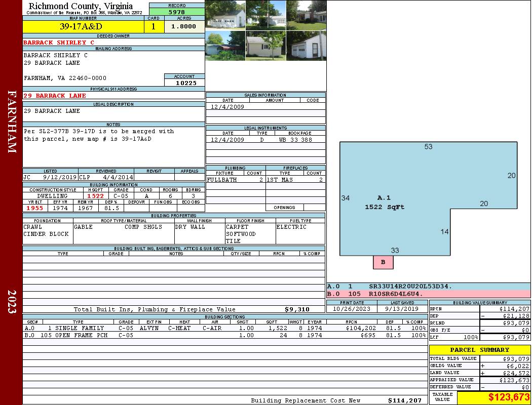The width and height of the screenshot is (532, 405).
Task: Click the green record number 5978
Action: 177,12
